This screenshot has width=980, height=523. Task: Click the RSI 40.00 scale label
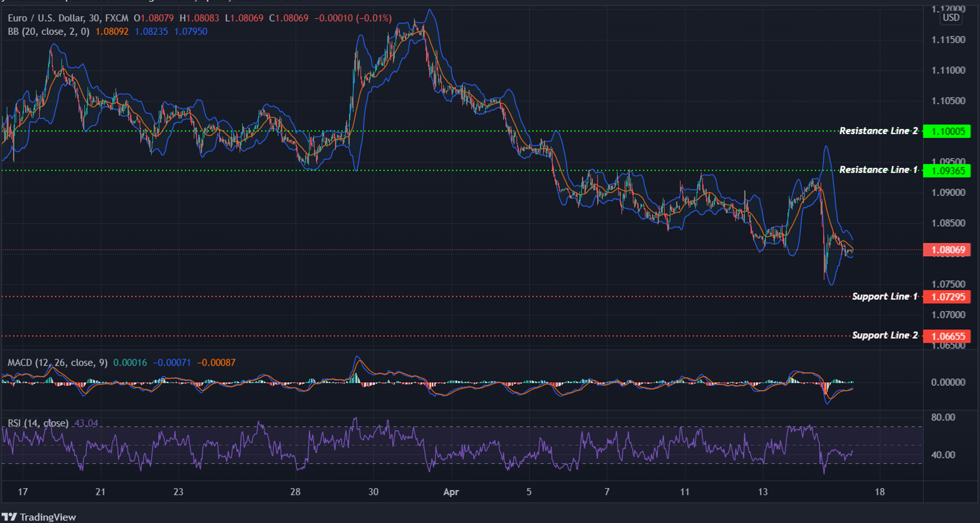[x=943, y=455]
